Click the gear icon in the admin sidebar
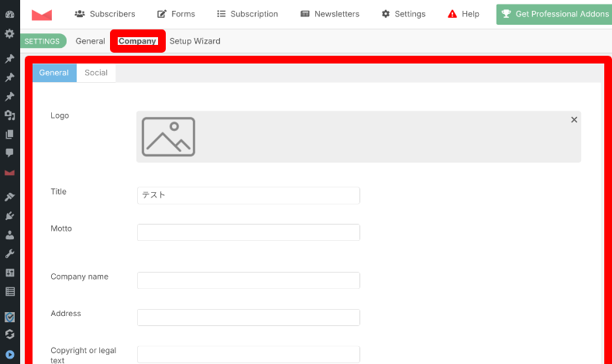The width and height of the screenshot is (612, 364). pos(10,33)
